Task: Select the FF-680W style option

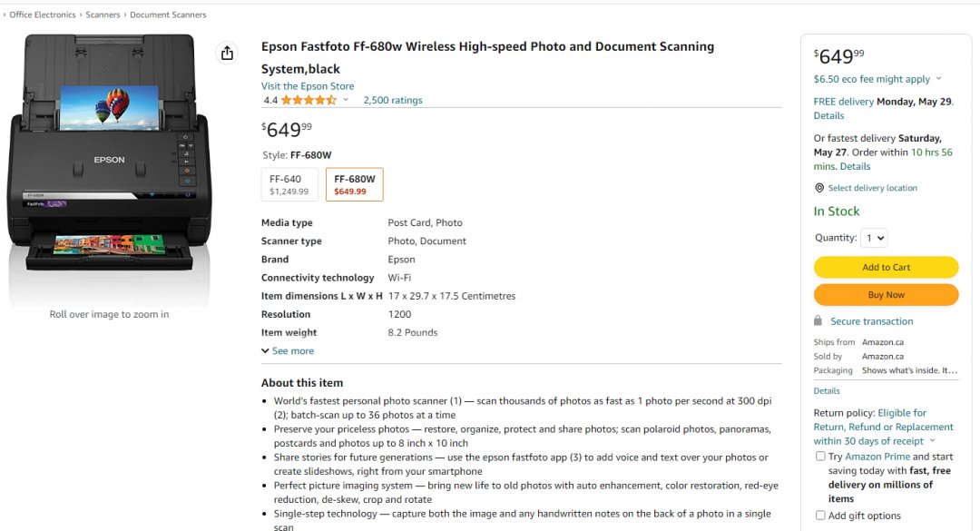Action: tap(354, 184)
